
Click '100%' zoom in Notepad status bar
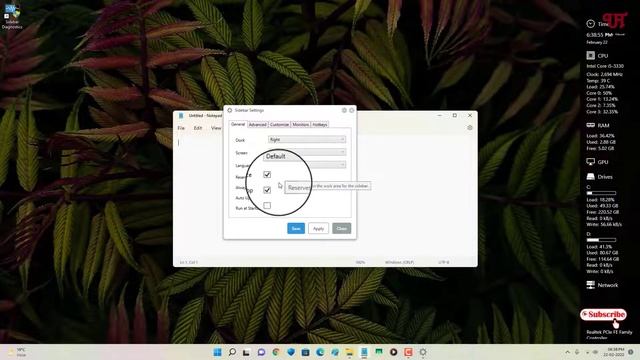coord(360,262)
